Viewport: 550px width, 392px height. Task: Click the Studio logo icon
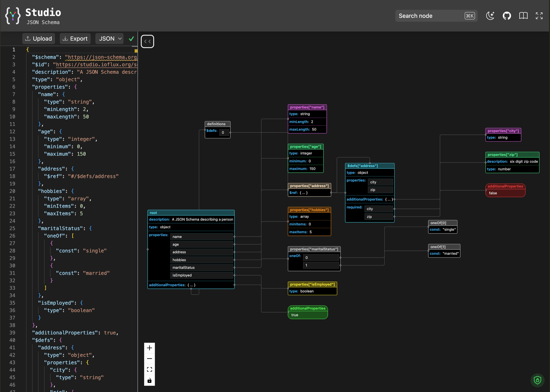pyautogui.click(x=13, y=16)
